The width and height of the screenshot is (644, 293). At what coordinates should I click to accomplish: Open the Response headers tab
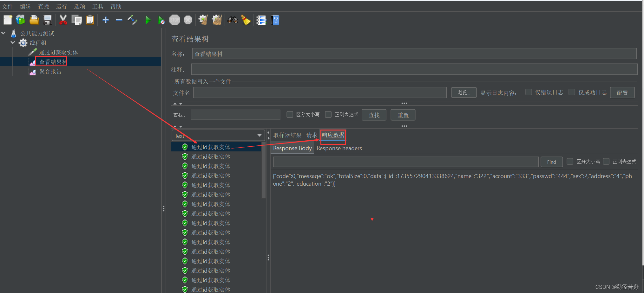[339, 148]
